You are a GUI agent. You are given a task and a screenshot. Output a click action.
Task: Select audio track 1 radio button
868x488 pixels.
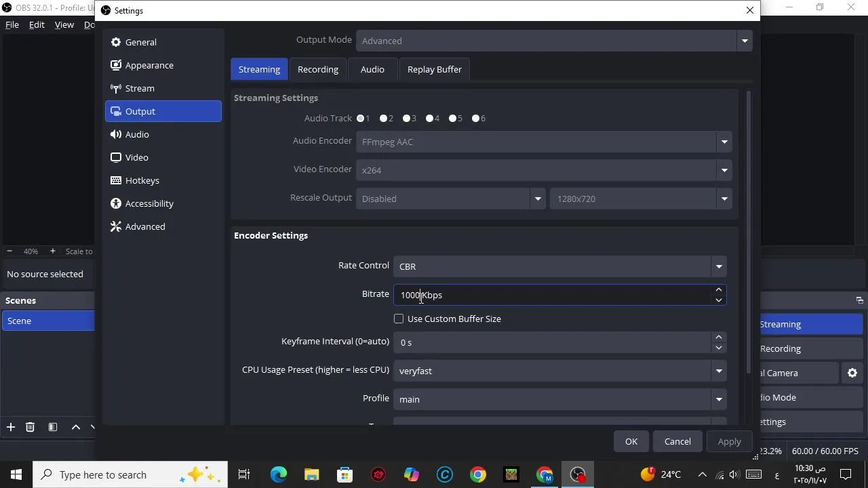(x=361, y=118)
